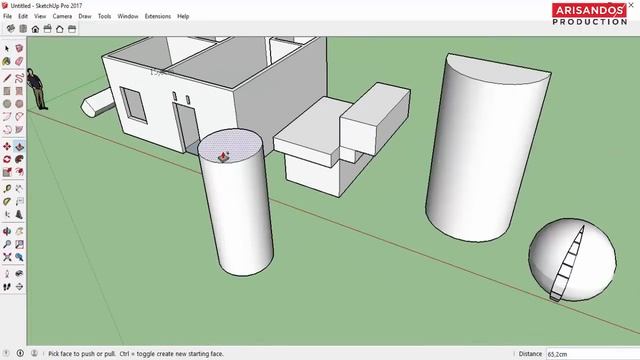The image size is (640, 360).
Task: Click the highlighted Push/Pull tool
Action: tap(19, 146)
